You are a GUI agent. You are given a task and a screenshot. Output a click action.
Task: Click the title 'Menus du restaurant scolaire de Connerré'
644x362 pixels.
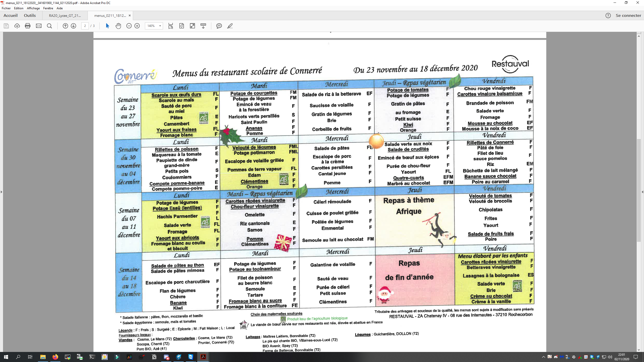(247, 72)
